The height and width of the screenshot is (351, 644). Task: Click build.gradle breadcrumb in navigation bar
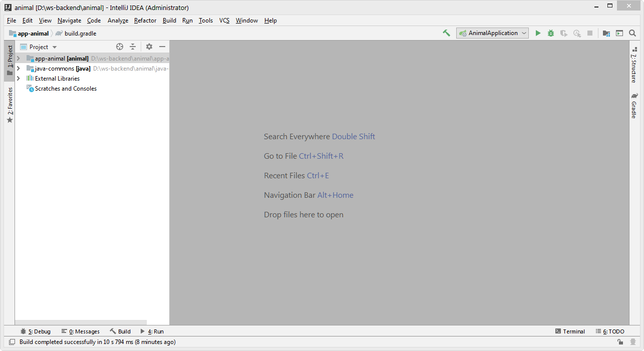76,34
